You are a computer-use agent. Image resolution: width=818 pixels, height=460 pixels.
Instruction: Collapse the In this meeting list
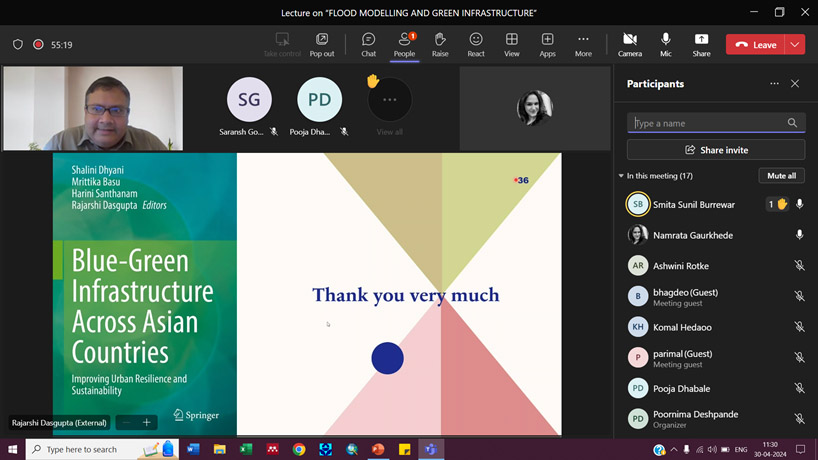[x=621, y=176]
